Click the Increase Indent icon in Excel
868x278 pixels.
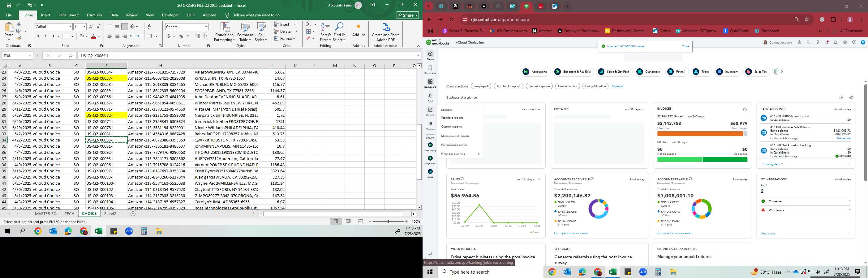[x=140, y=36]
